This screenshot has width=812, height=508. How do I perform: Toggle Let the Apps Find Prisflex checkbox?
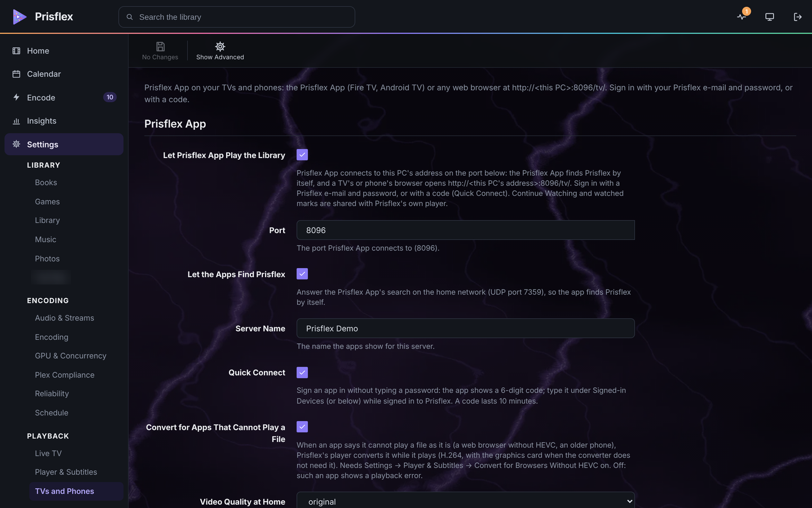pyautogui.click(x=302, y=274)
